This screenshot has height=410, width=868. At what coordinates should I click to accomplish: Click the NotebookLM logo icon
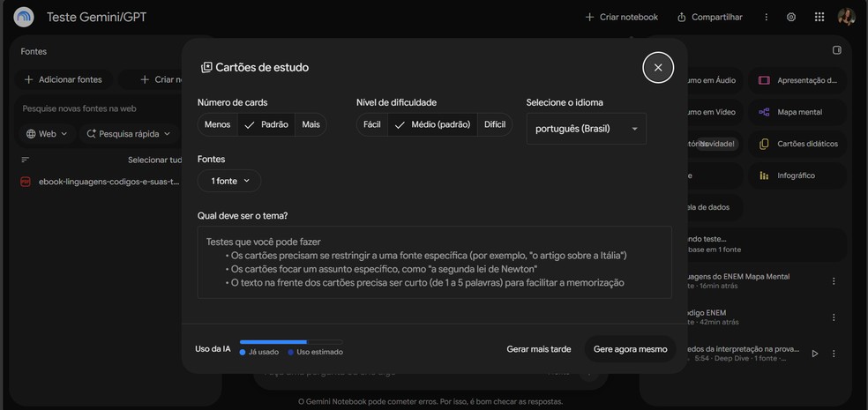(x=24, y=17)
